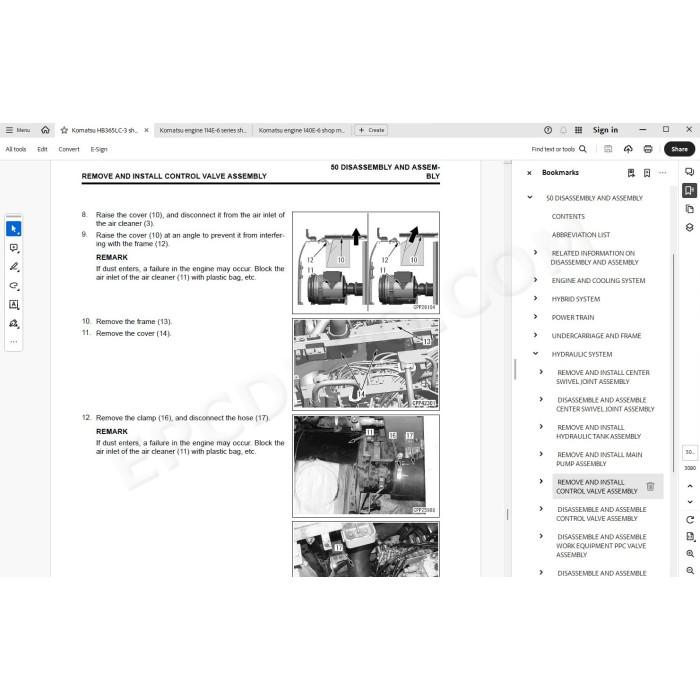Viewport: 700px width, 700px height.
Task: Zoom out with magnifier minus icon
Action: (x=690, y=571)
